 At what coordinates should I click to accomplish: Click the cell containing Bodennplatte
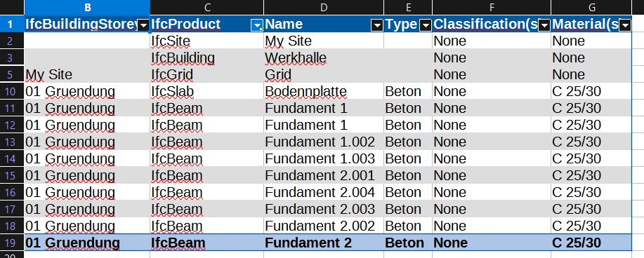pos(324,91)
